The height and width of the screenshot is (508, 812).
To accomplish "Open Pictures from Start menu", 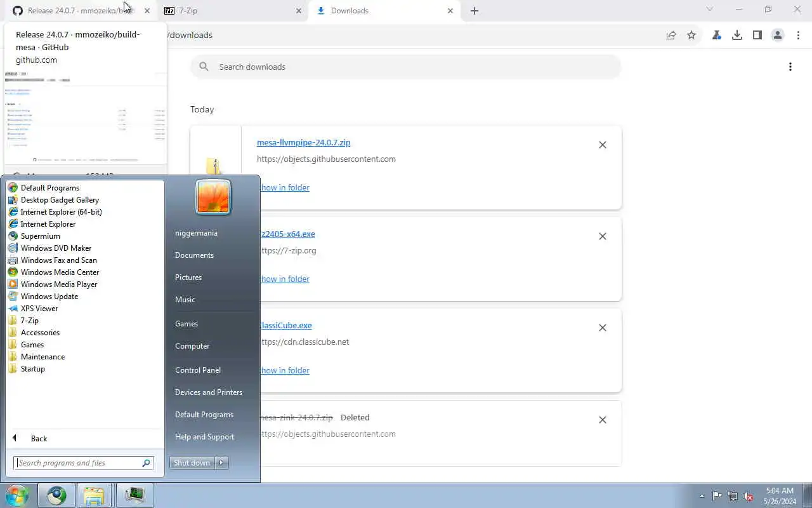I will click(188, 277).
